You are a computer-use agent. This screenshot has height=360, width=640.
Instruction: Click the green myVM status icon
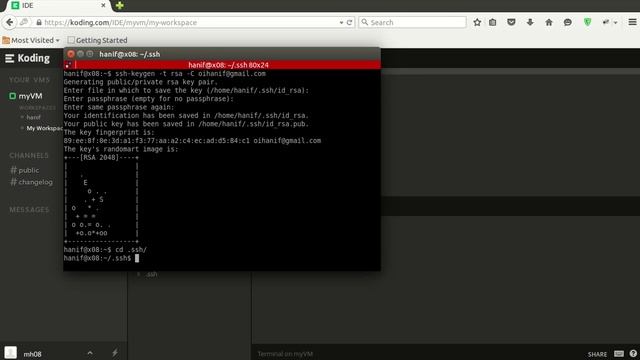[12, 96]
